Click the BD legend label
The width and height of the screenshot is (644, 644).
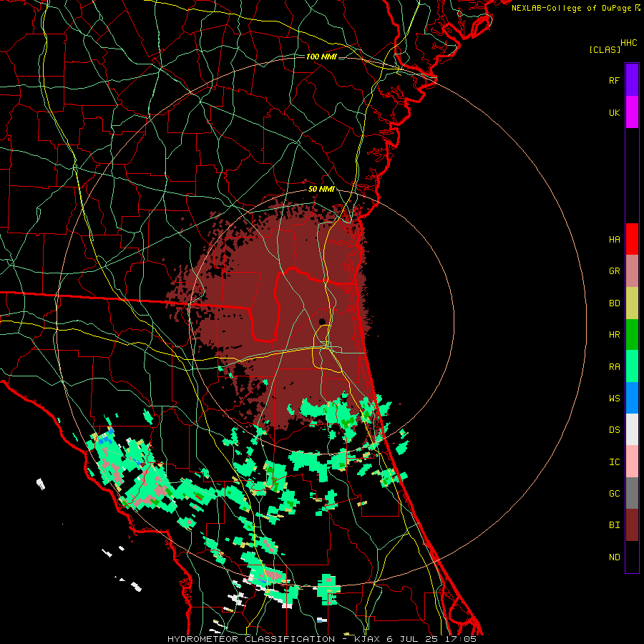pyautogui.click(x=614, y=303)
